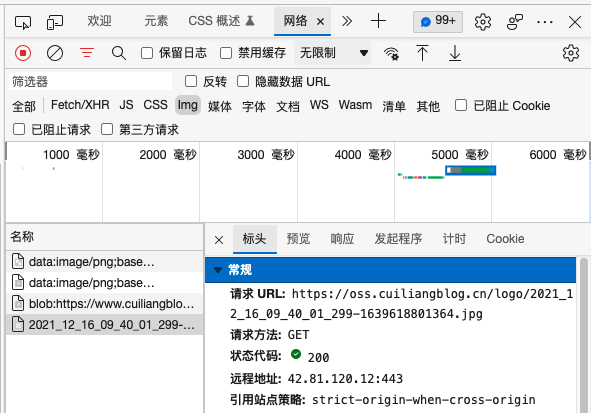Filter requests by Fetch/XHR
The height and width of the screenshot is (413, 591).
(x=80, y=105)
